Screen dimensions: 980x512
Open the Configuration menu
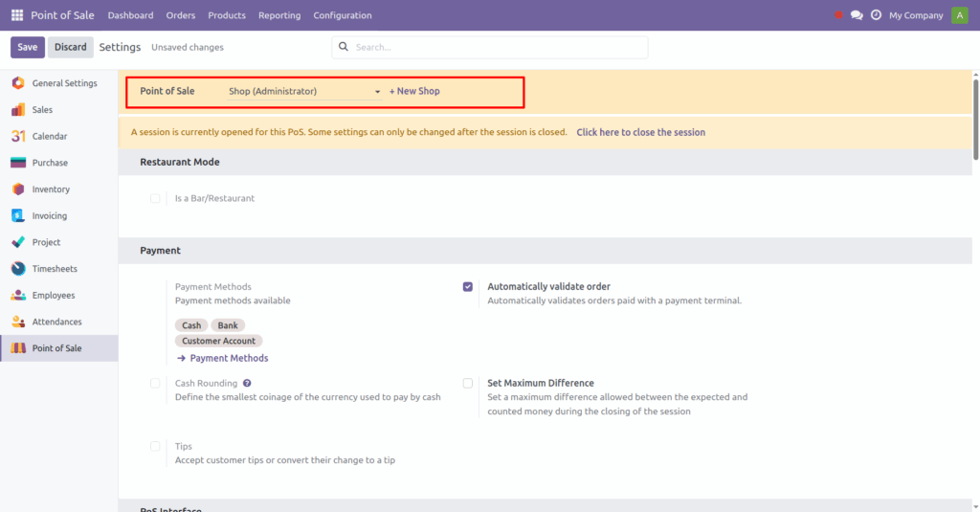point(343,15)
